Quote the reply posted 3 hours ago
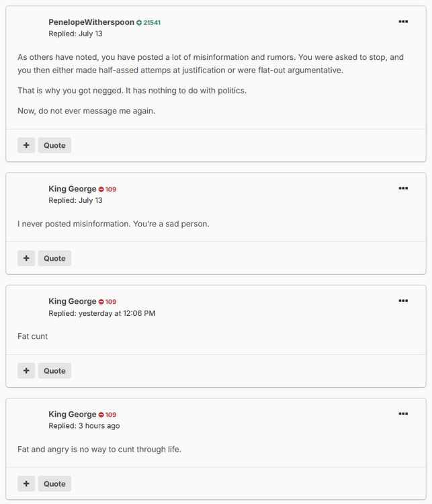This screenshot has height=504, width=432. click(54, 484)
